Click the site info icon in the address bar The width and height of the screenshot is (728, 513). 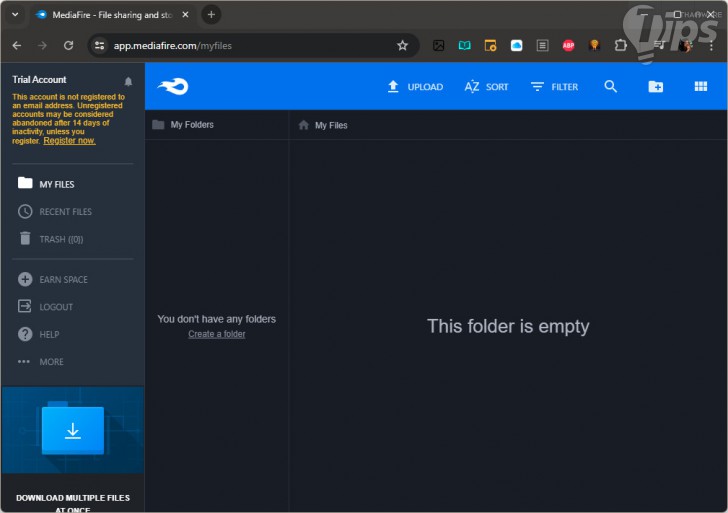(99, 45)
